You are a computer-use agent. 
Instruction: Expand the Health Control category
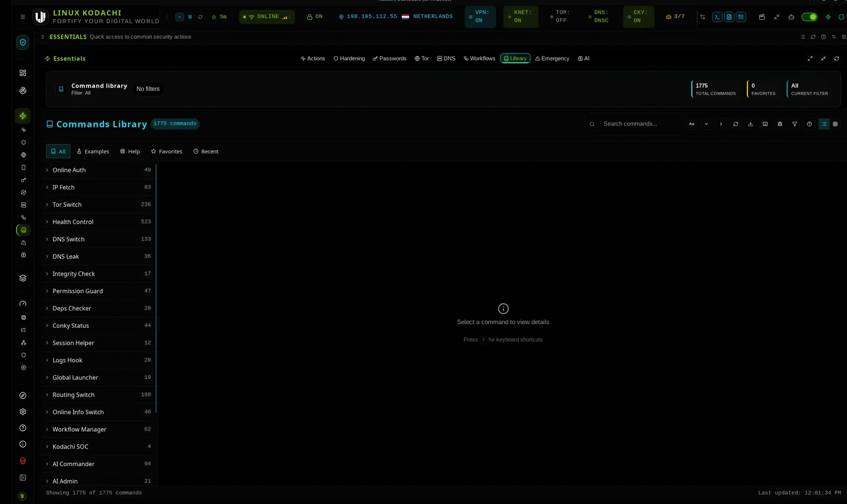(98, 222)
